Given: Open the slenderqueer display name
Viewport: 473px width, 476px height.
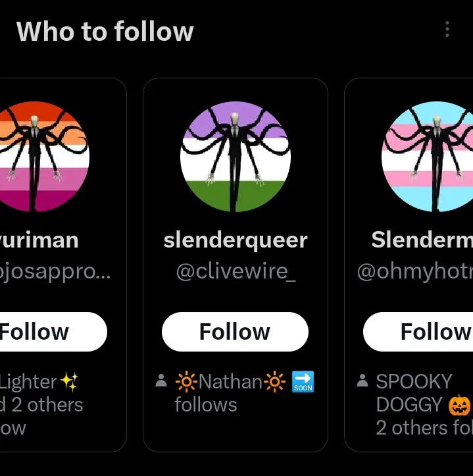Looking at the screenshot, I should [235, 240].
